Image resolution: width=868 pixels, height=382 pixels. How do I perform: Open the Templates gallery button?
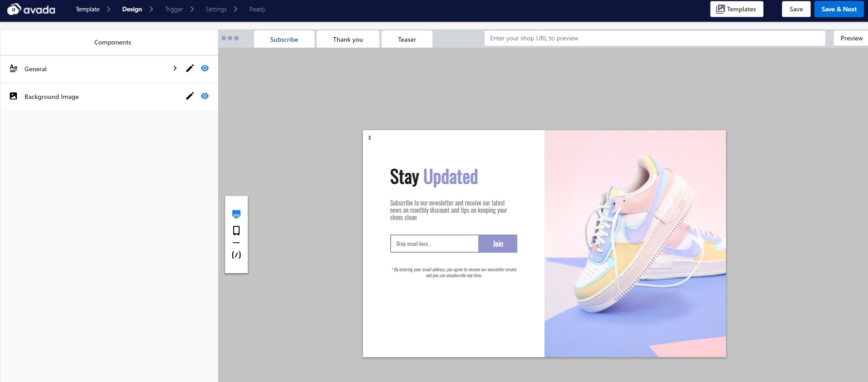(736, 9)
